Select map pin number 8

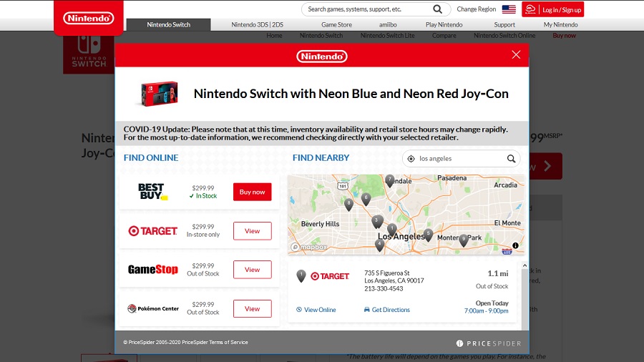348,205
